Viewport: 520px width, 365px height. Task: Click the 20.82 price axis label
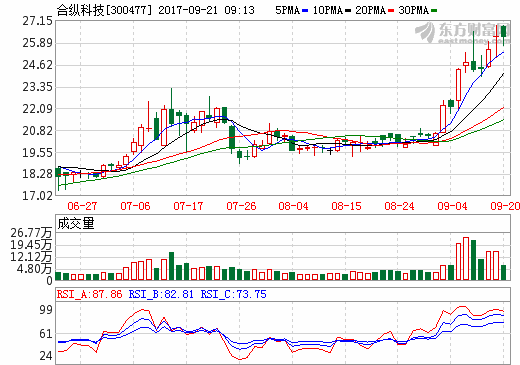pos(37,131)
